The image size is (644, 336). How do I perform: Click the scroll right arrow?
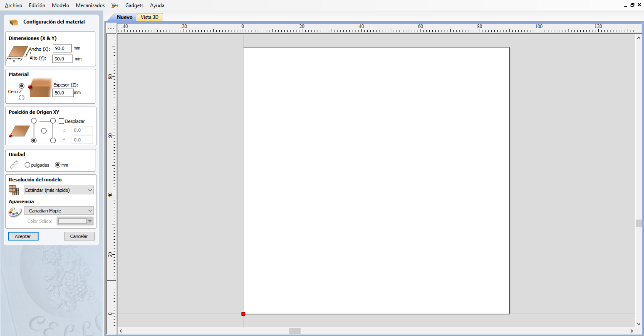[x=632, y=331]
